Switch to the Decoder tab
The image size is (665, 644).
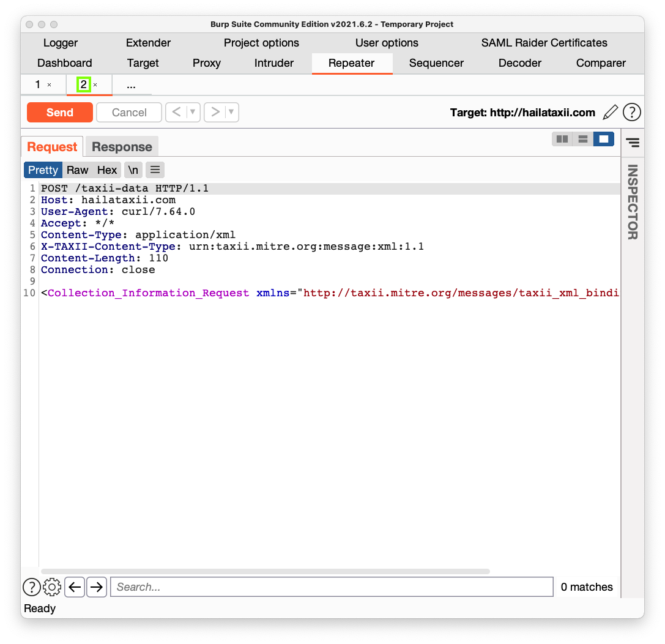(x=520, y=63)
